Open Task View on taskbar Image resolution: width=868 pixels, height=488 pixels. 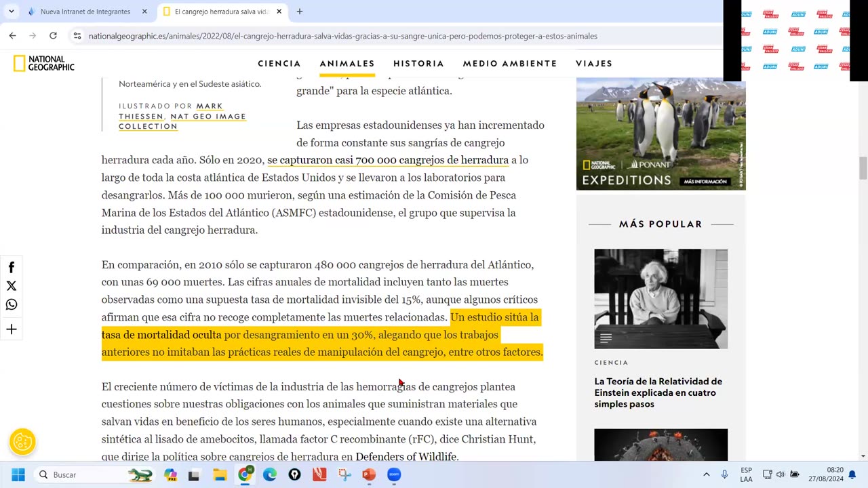point(194,474)
